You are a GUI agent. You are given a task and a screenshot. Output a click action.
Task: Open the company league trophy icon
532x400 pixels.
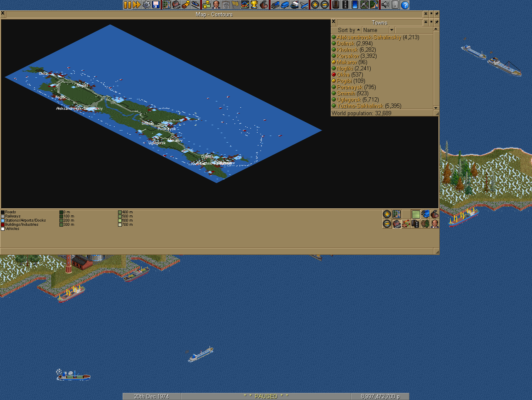pos(254,5)
